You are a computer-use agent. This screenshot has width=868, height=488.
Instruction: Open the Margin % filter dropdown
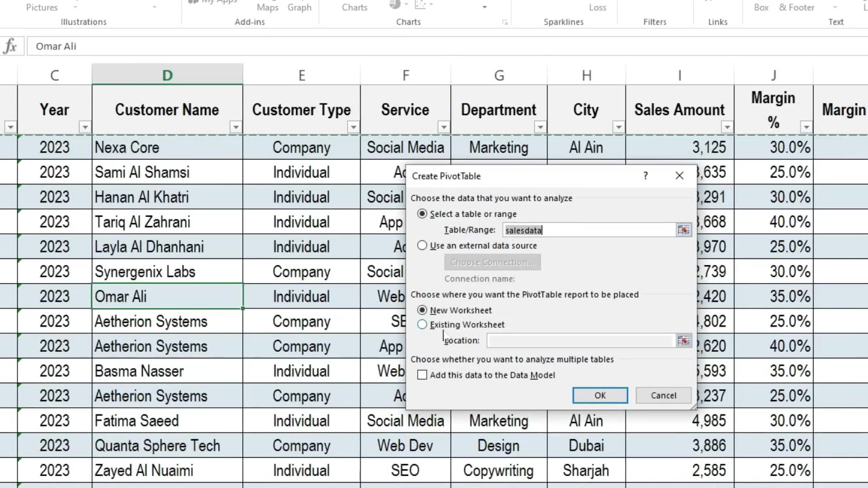coord(806,127)
